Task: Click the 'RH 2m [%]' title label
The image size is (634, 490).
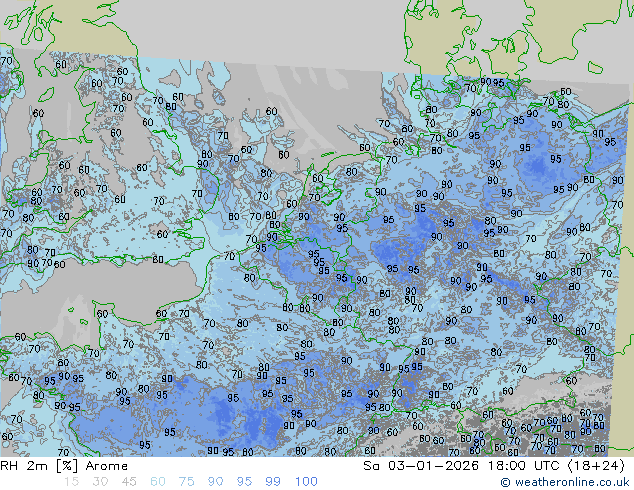Action: pyautogui.click(x=39, y=466)
